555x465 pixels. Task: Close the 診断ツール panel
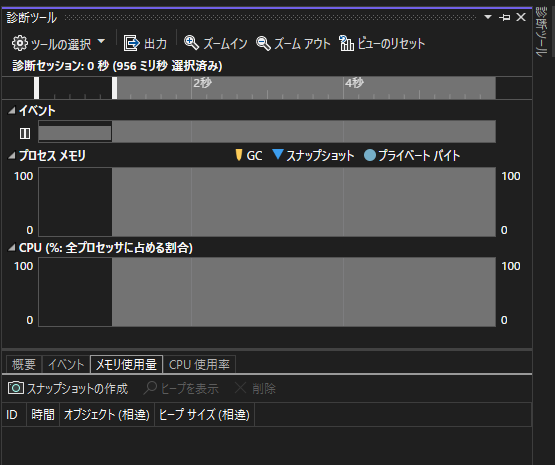(x=521, y=17)
